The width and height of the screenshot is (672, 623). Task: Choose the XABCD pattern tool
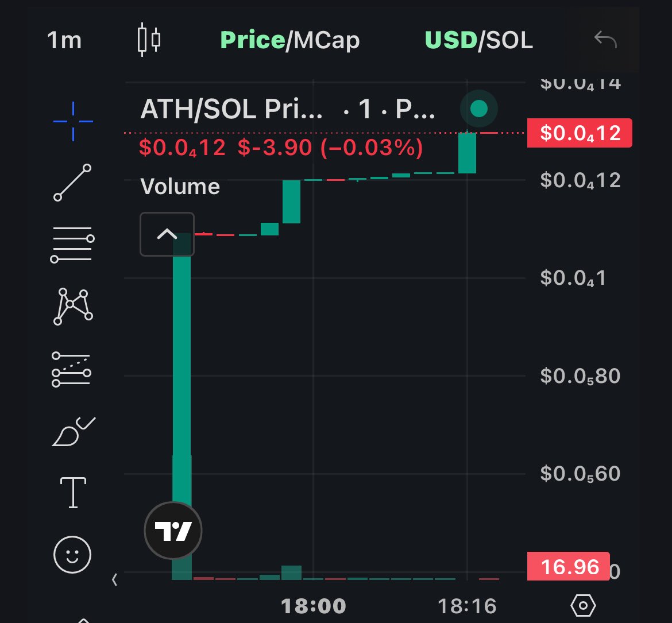pos(73,307)
